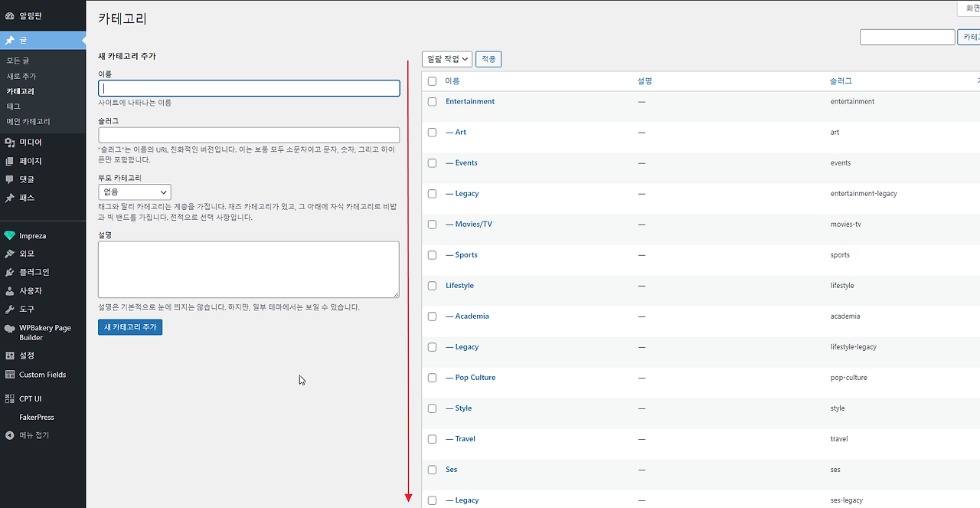Sort by 슬러그 column header
Viewport: 980px width, 508px height.
tap(841, 81)
